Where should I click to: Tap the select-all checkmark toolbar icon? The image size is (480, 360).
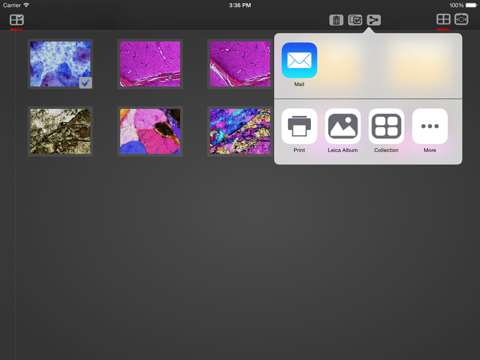(x=355, y=20)
